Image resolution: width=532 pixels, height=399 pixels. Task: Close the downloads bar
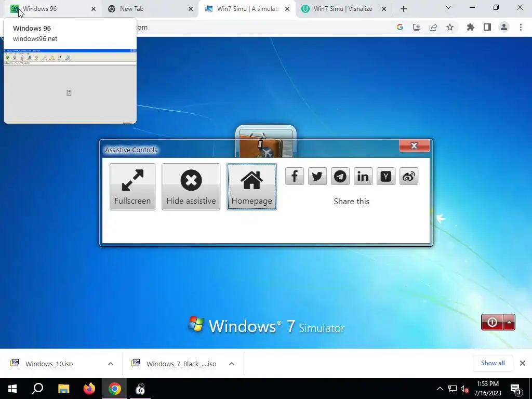point(523,363)
